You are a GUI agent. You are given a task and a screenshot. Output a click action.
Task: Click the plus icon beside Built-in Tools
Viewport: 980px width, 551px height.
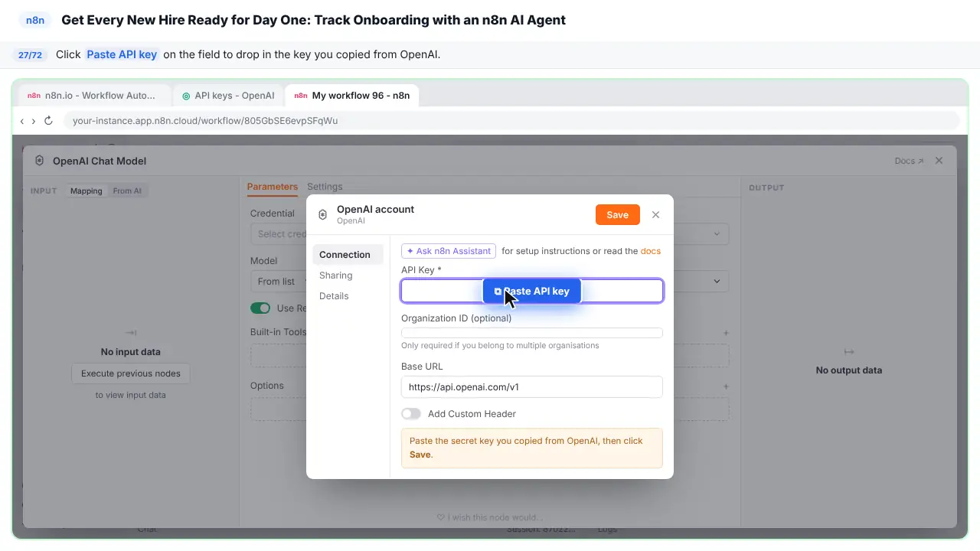[726, 333]
